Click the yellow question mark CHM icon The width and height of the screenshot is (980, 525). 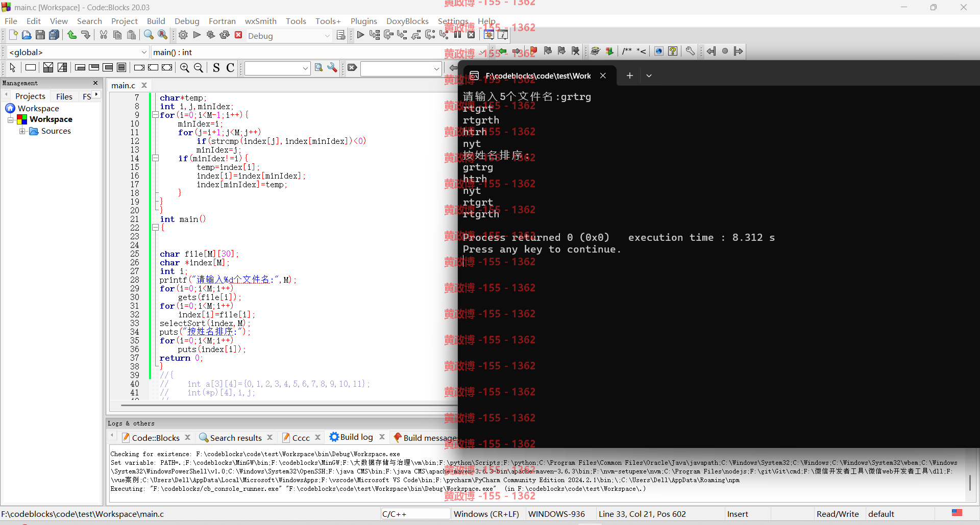pyautogui.click(x=673, y=51)
